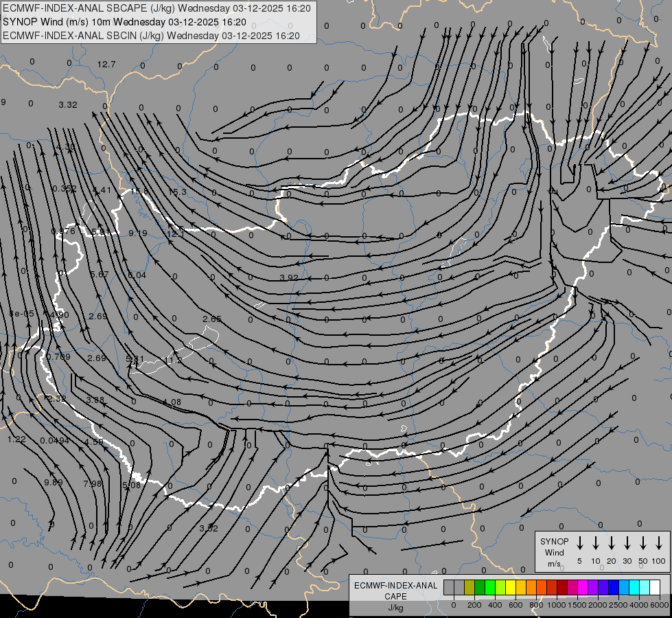
Task: Click the J/kg unit label in legend
Action: click(x=395, y=608)
